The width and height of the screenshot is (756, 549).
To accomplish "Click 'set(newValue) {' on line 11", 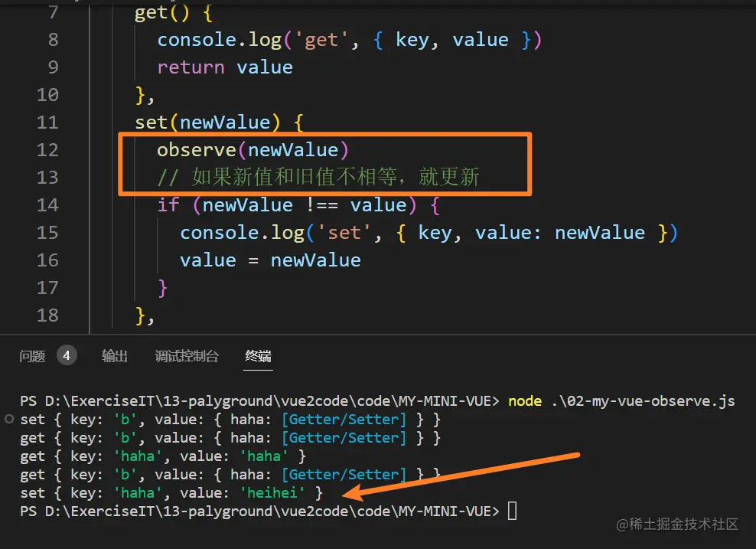I will pyautogui.click(x=220, y=123).
